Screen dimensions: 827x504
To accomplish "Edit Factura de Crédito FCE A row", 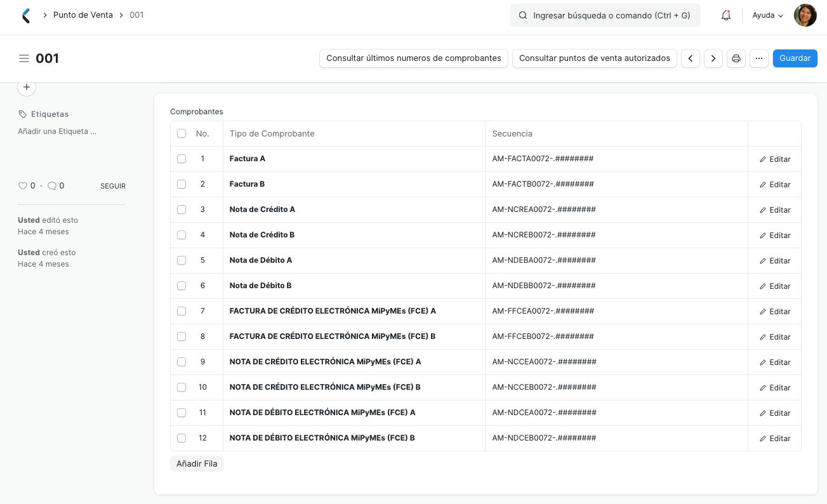I will tap(775, 312).
